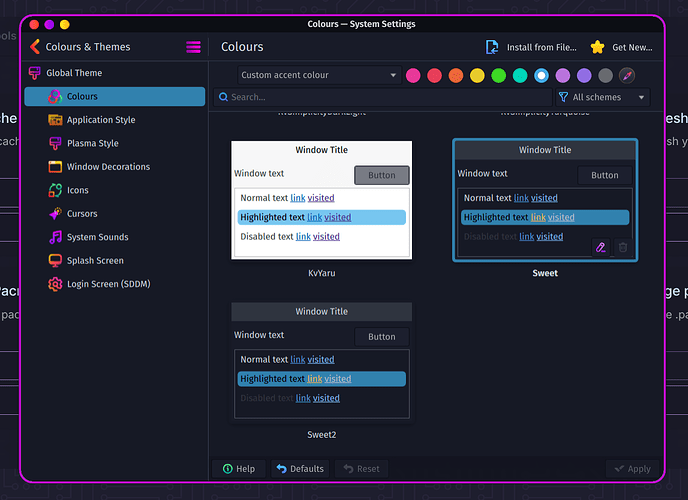Click the edit pencil on Sweet scheme
The image size is (688, 500).
[x=600, y=247]
